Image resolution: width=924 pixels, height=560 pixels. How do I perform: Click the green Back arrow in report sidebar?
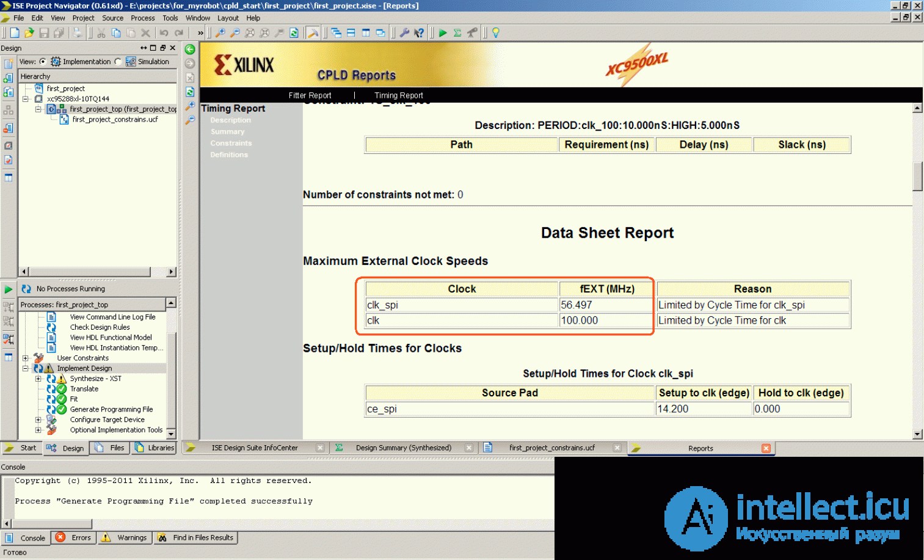tap(190, 49)
